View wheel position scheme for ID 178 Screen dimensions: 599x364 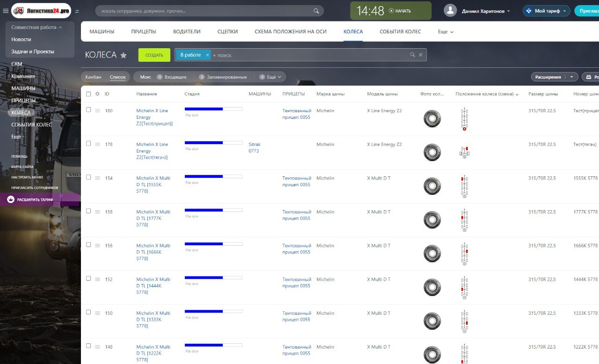[464, 152]
